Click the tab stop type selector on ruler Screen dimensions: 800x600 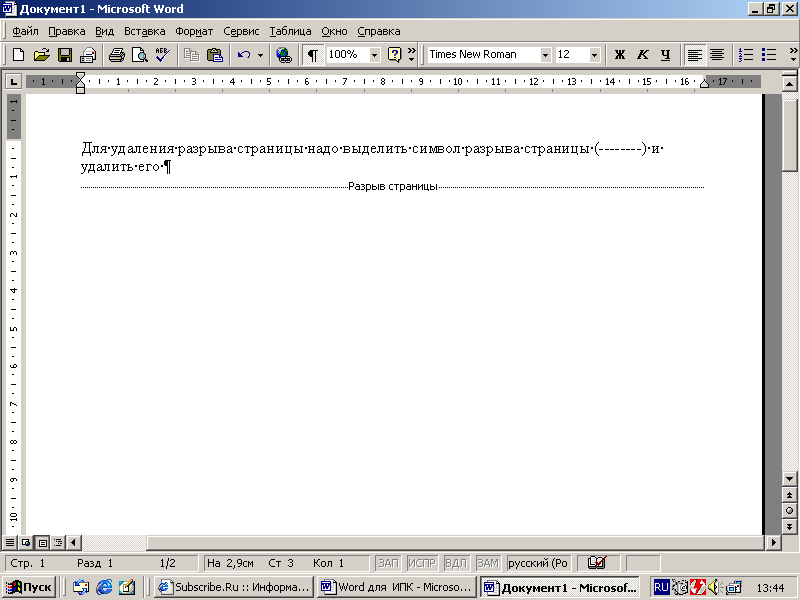[13, 82]
